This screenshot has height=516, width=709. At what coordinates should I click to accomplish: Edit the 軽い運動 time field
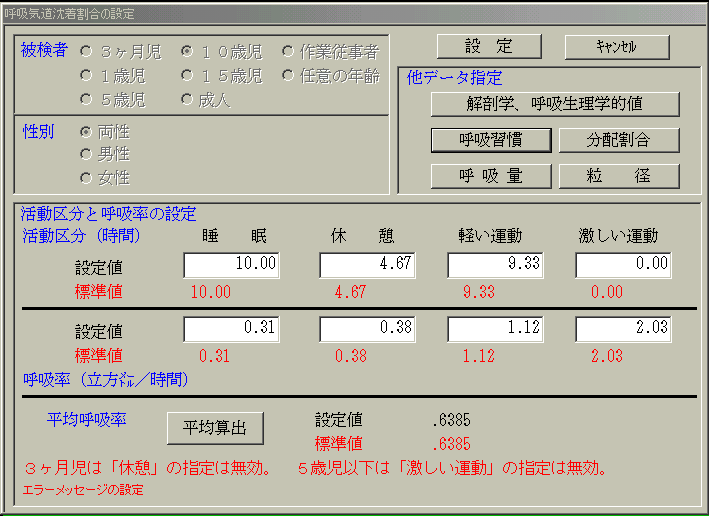[495, 264]
